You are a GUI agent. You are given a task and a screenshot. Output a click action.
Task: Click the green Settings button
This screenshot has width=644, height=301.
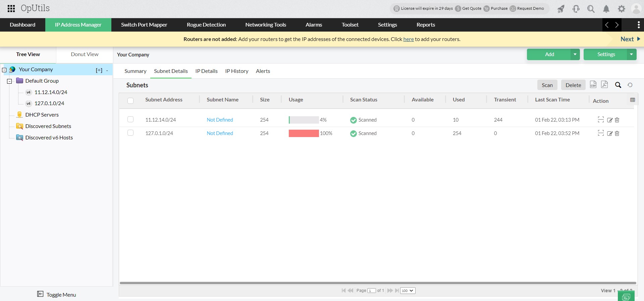coord(606,54)
